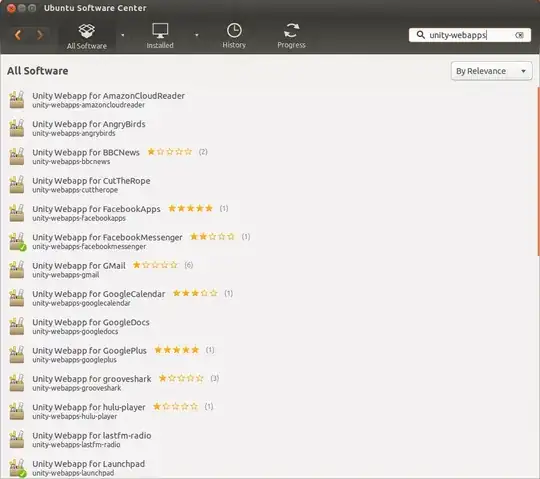Viewport: 540px width, 479px height.
Task: Expand the All Software dropdown arrow
Action: (123, 35)
